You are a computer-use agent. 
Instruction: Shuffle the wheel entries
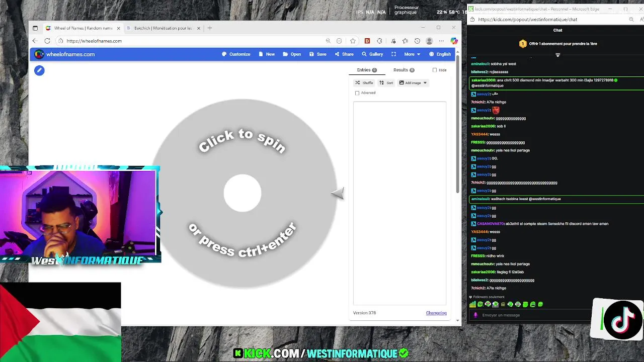click(364, 83)
